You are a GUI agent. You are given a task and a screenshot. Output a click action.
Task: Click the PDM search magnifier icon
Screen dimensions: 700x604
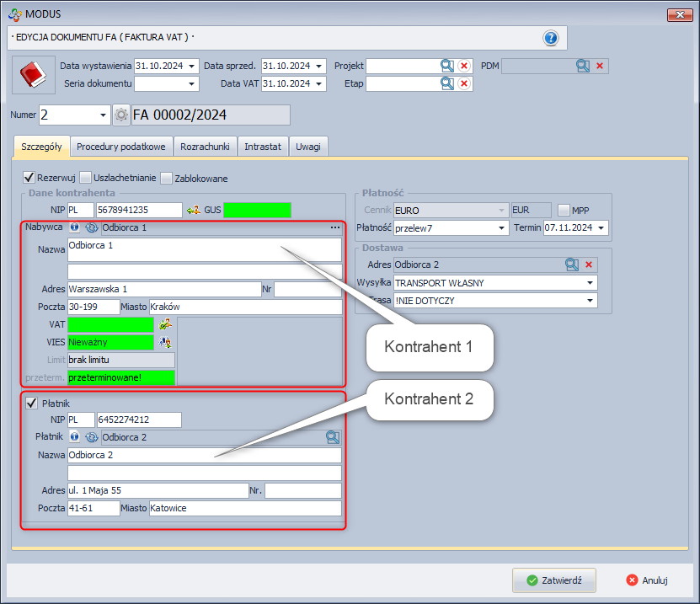(583, 66)
